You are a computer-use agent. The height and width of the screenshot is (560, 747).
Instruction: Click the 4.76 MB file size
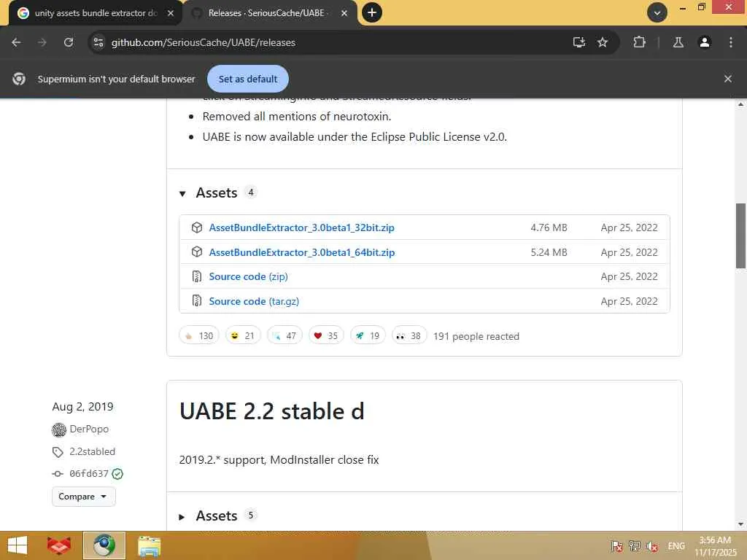[x=549, y=227]
